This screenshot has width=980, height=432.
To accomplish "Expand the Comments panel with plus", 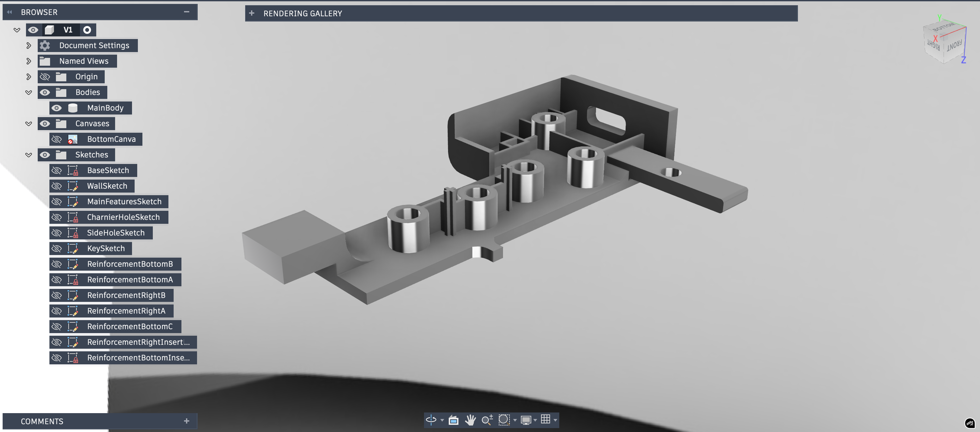I will (186, 421).
